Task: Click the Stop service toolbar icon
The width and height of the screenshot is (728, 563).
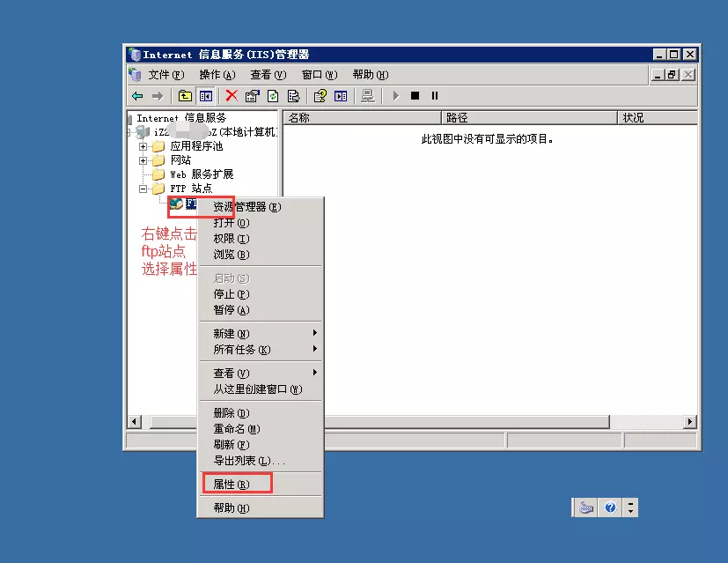Action: click(x=415, y=95)
